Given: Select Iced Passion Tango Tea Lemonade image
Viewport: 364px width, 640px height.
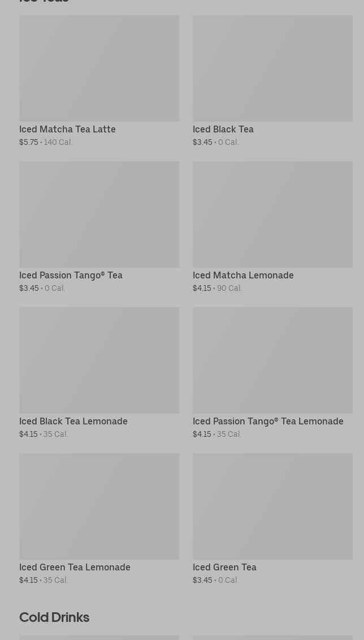Looking at the screenshot, I should pyautogui.click(x=272, y=360).
